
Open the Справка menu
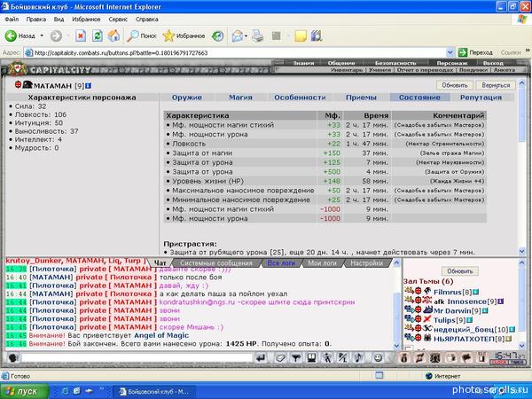click(x=147, y=20)
